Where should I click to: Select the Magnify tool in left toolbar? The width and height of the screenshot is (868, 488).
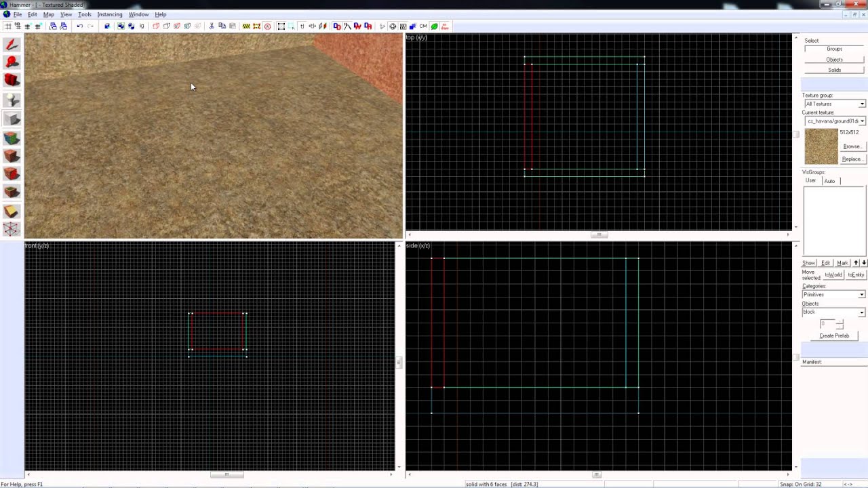12,63
